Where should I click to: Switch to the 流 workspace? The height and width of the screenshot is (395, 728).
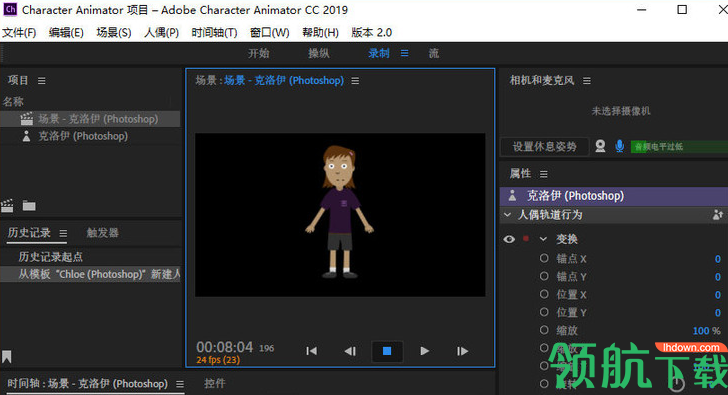tap(434, 53)
